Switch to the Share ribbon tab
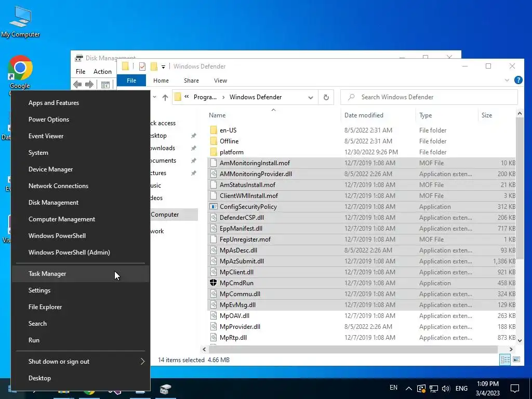The height and width of the screenshot is (399, 532). [191, 81]
